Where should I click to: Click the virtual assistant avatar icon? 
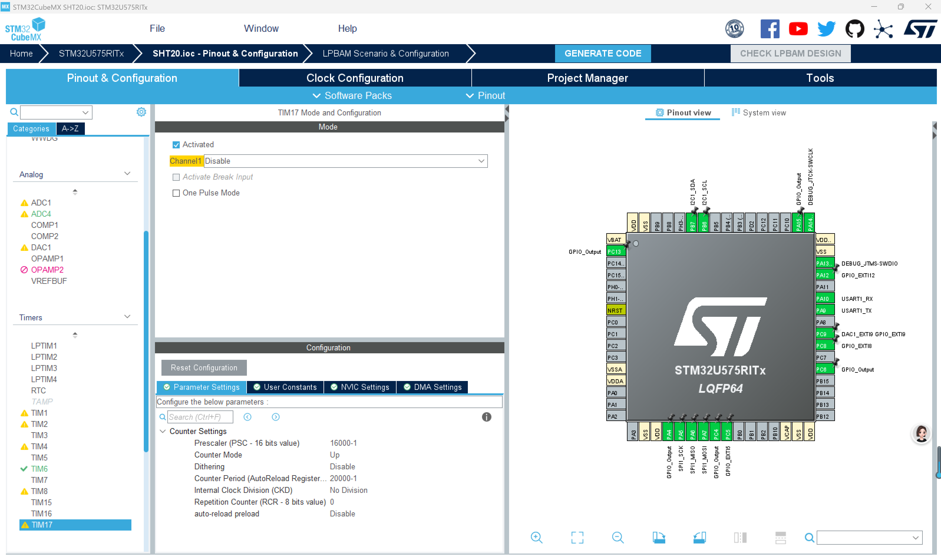coord(921,434)
